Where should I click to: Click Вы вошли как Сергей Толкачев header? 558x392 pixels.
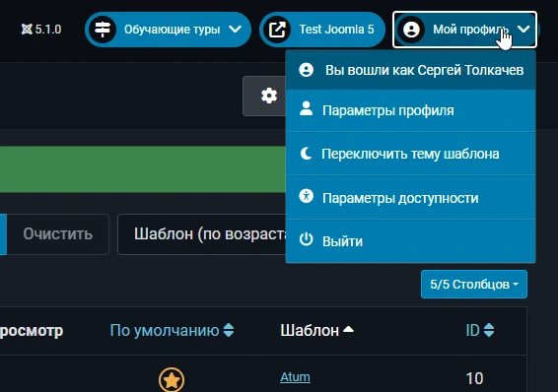(411, 70)
